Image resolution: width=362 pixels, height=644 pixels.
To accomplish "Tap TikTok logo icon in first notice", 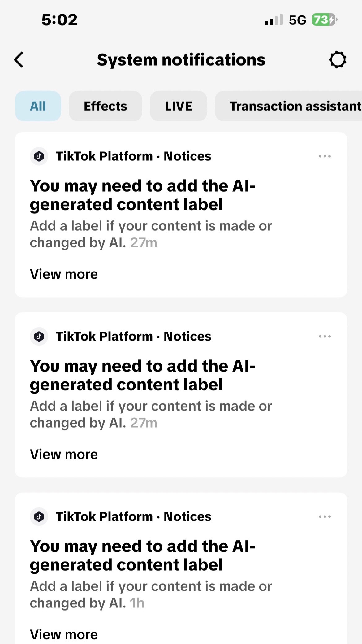I will [39, 156].
